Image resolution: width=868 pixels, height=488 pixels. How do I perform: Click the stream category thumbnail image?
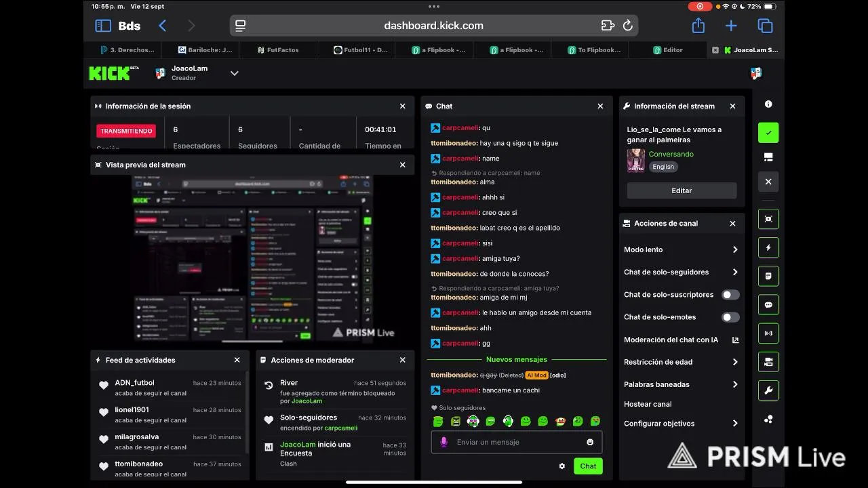(636, 161)
